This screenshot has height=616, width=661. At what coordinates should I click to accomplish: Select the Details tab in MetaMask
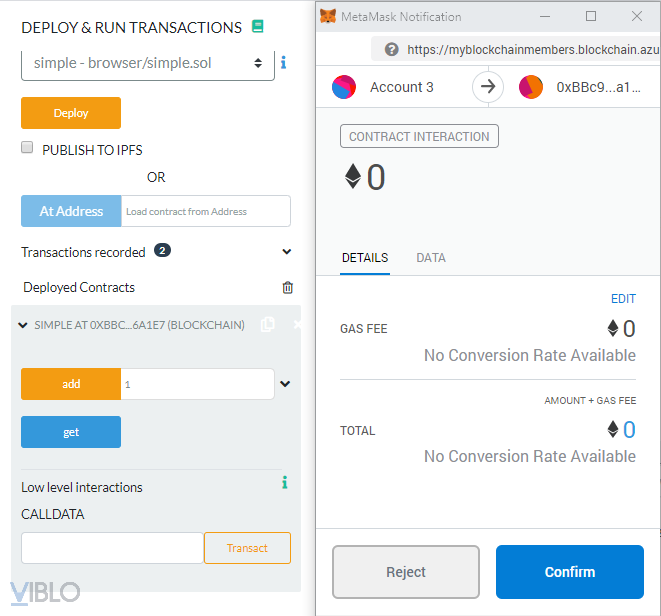coord(365,258)
